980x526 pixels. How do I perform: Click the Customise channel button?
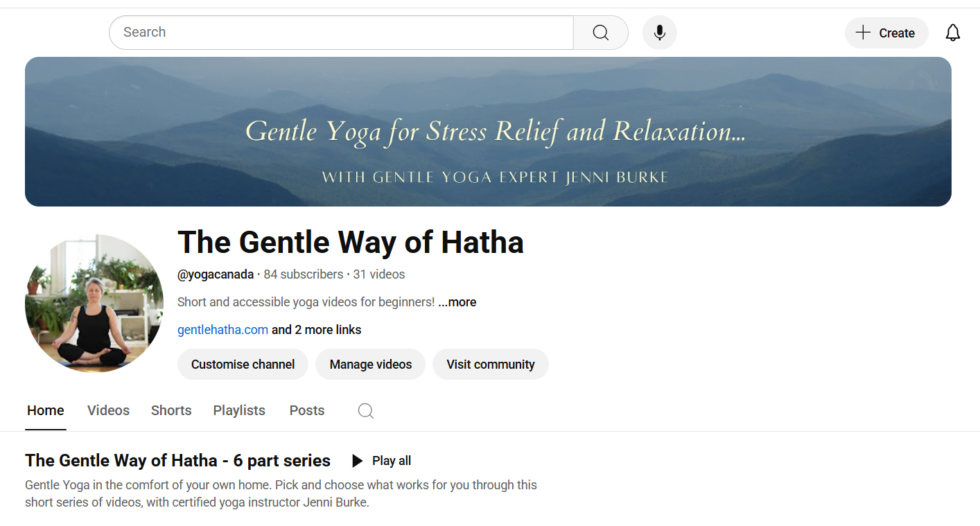[x=243, y=365]
